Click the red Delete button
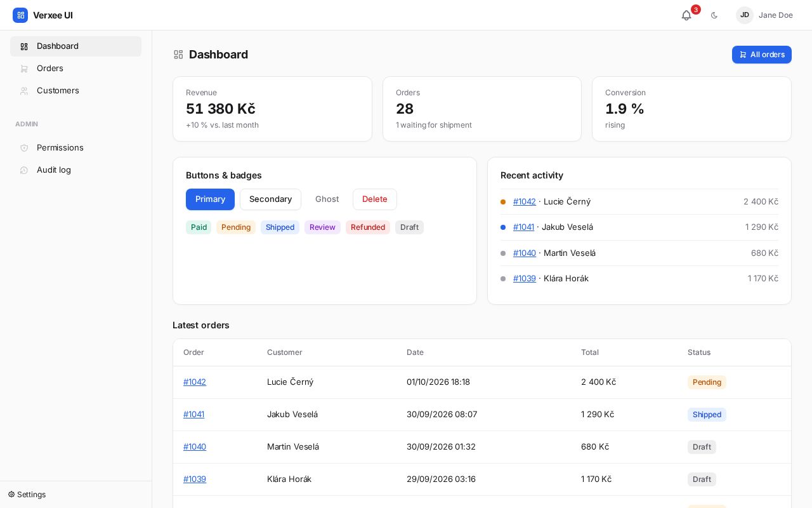 [x=375, y=199]
